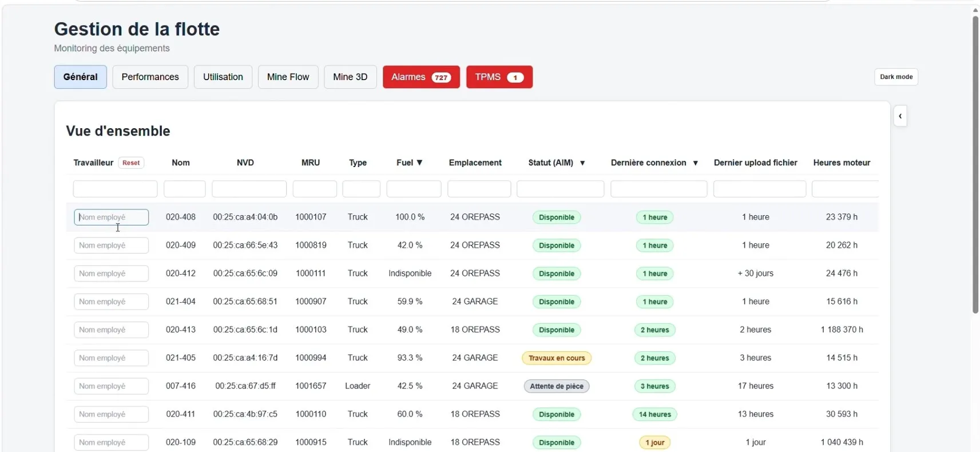This screenshot has height=452, width=980.
Task: Click the + 30 jours upload cell
Action: pyautogui.click(x=756, y=273)
